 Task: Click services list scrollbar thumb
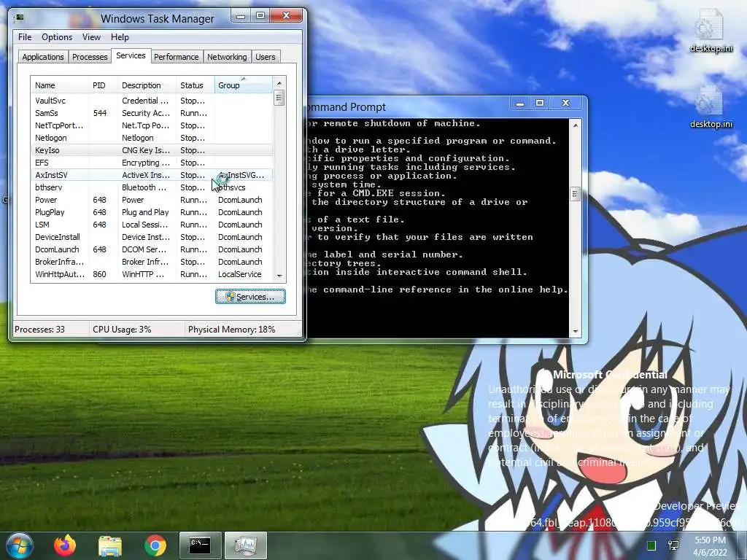(x=279, y=98)
